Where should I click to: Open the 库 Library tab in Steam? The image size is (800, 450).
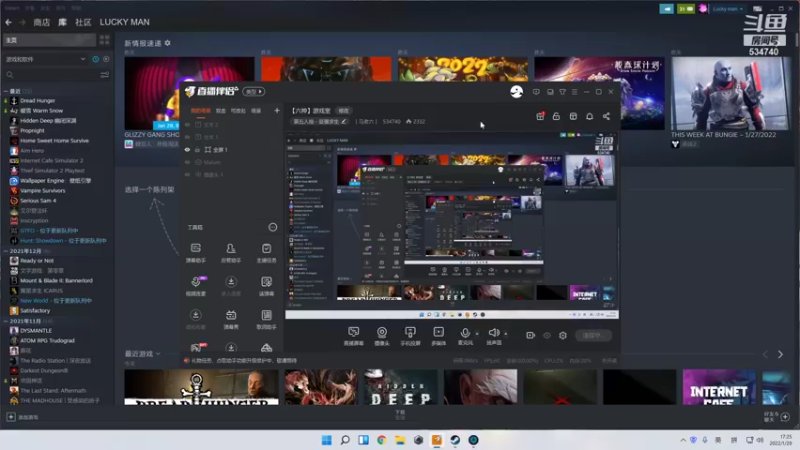coord(62,22)
